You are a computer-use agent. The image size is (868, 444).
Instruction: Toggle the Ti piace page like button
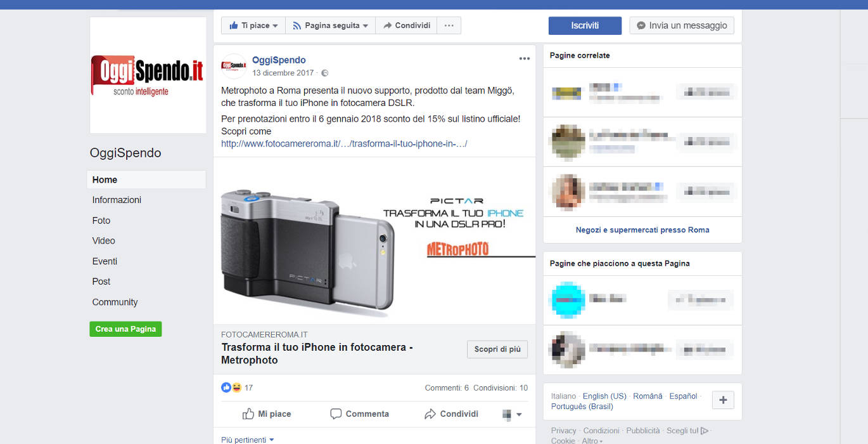tap(253, 25)
